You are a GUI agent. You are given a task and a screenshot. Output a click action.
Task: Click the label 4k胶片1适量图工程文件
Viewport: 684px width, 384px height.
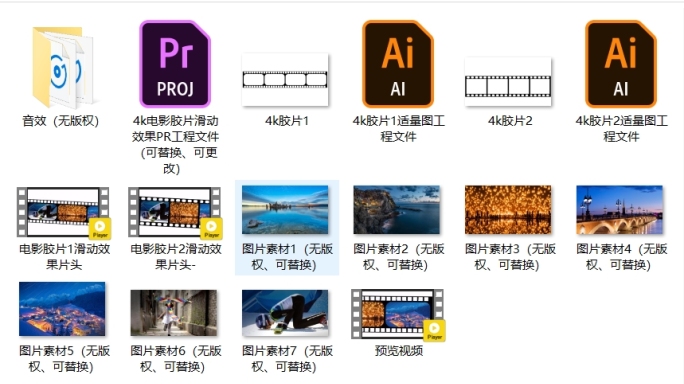pos(398,129)
